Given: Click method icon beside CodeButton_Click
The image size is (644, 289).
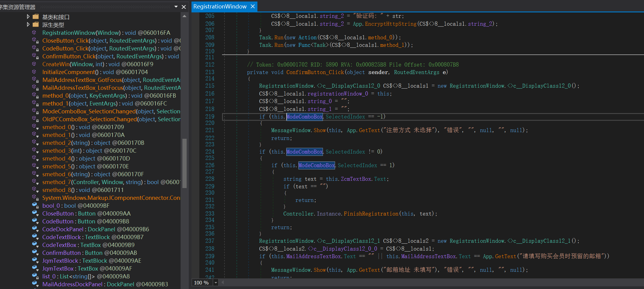Looking at the screenshot, I should [35, 48].
